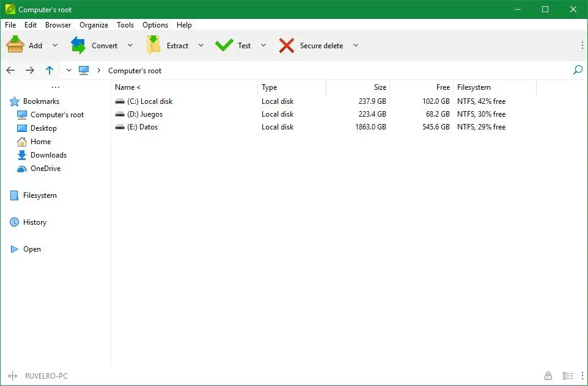Click the Desktop icon in bookmarks
Image resolution: width=588 pixels, height=386 pixels.
coord(22,128)
